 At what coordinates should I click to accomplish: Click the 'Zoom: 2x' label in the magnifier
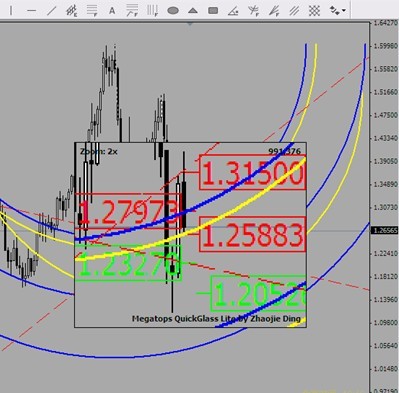pyautogui.click(x=99, y=151)
